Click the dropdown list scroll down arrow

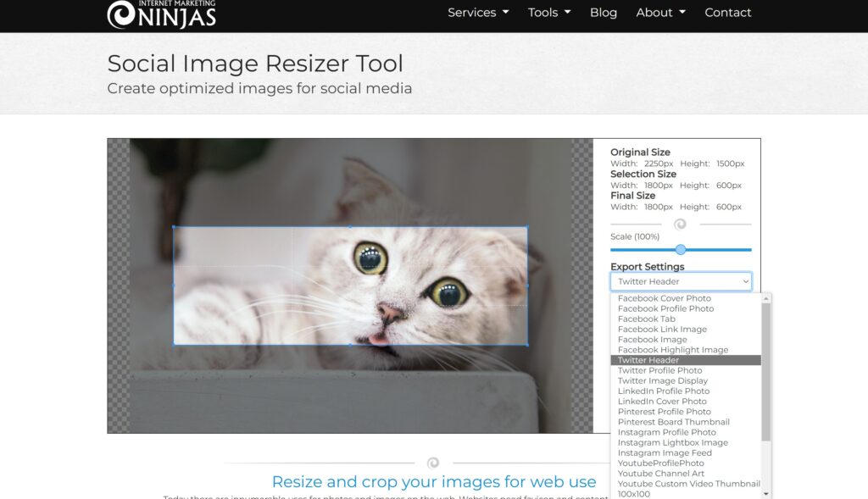click(766, 494)
